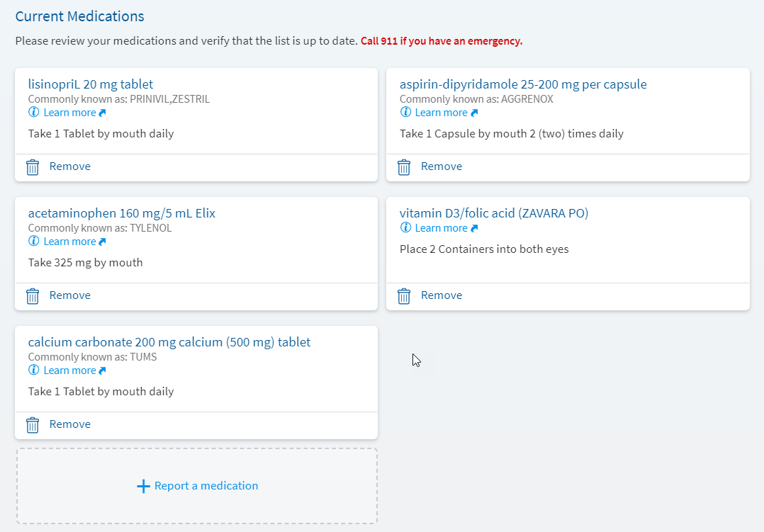Click the trash icon under aspirin-dipyridamole
This screenshot has width=764, height=532.
[404, 167]
